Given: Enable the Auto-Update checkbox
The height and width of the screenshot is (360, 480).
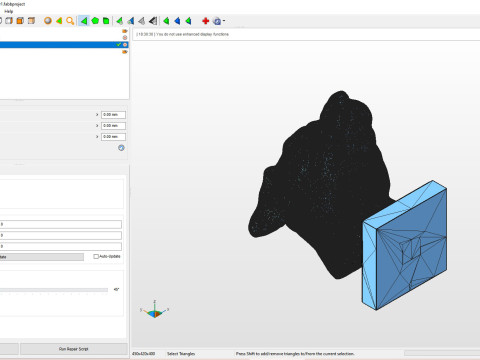Looking at the screenshot, I should (96, 256).
